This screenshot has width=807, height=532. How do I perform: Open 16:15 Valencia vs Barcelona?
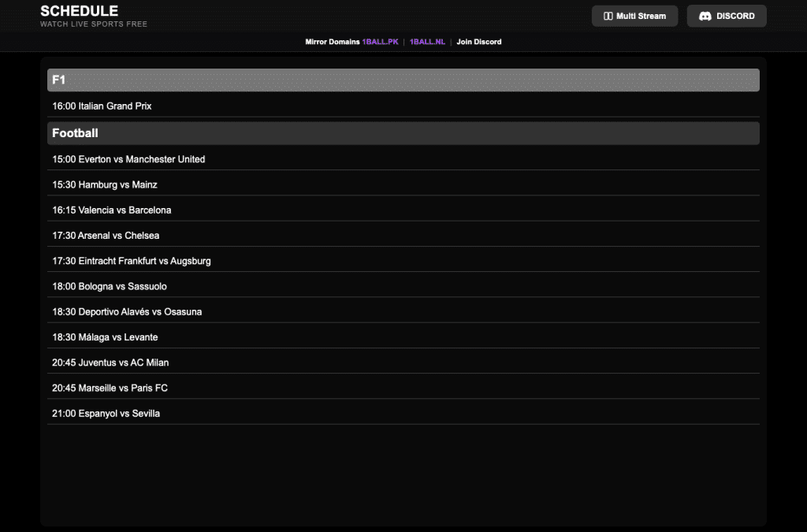[403, 210]
